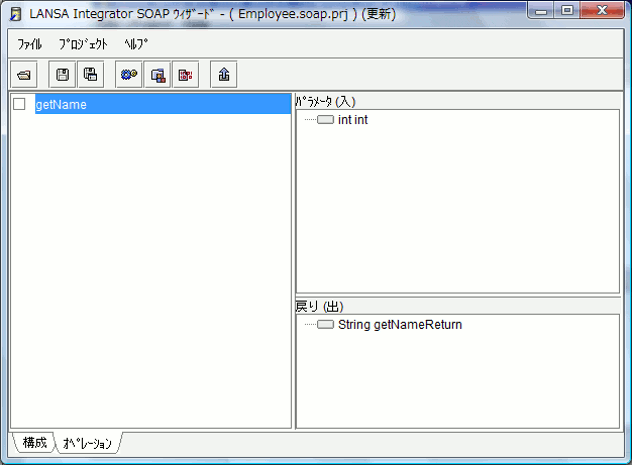Viewport: 632px width, 465px height.
Task: Open the ヘルプ menu
Action: (x=136, y=44)
